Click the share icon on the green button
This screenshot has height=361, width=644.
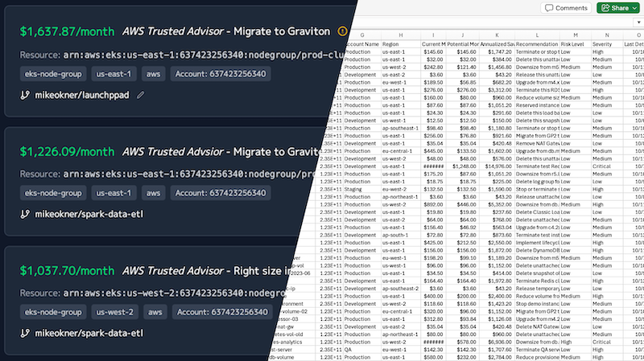[x=605, y=8]
